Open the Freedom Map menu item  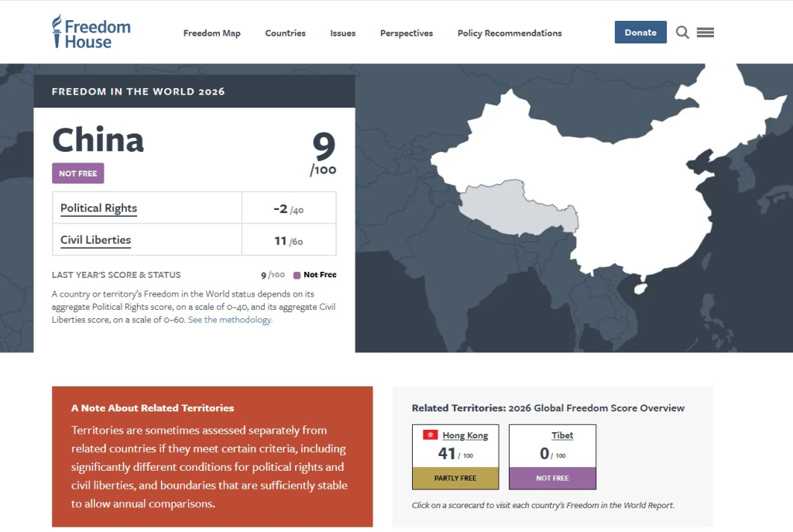pos(211,33)
